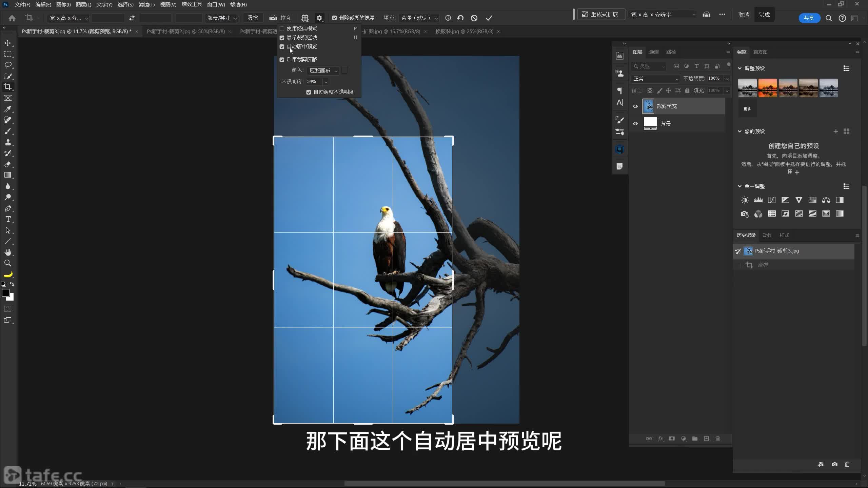Select the Type tool
This screenshot has height=488, width=868.
(x=8, y=219)
